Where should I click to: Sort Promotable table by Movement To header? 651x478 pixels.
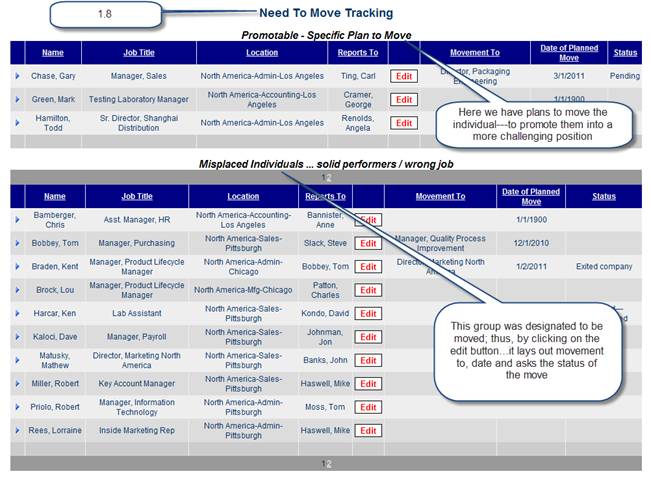click(x=475, y=53)
